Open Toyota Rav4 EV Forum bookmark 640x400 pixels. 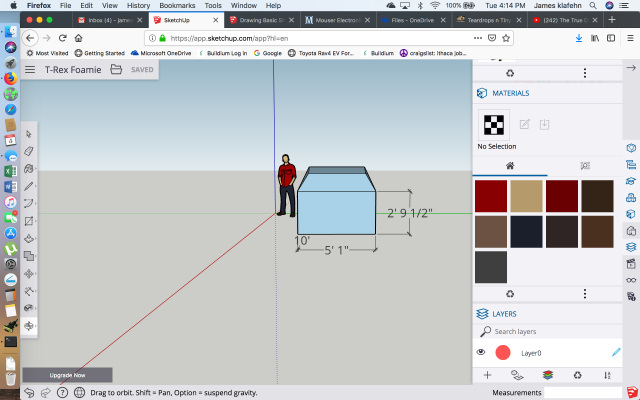[x=321, y=53]
